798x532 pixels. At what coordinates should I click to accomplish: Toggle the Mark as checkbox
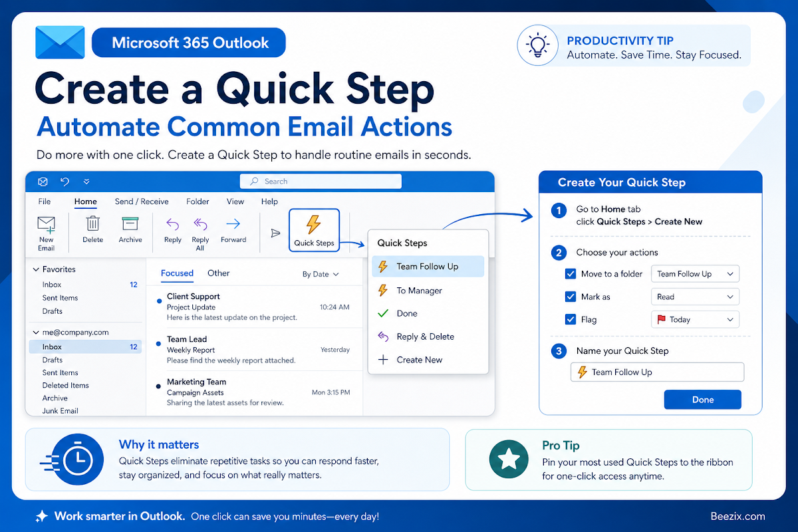(x=570, y=297)
